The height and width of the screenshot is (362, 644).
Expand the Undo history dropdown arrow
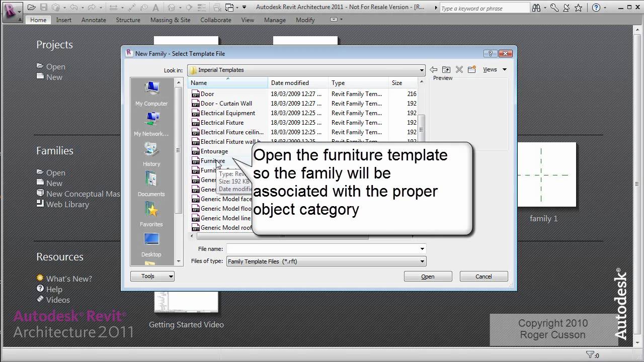click(x=83, y=8)
